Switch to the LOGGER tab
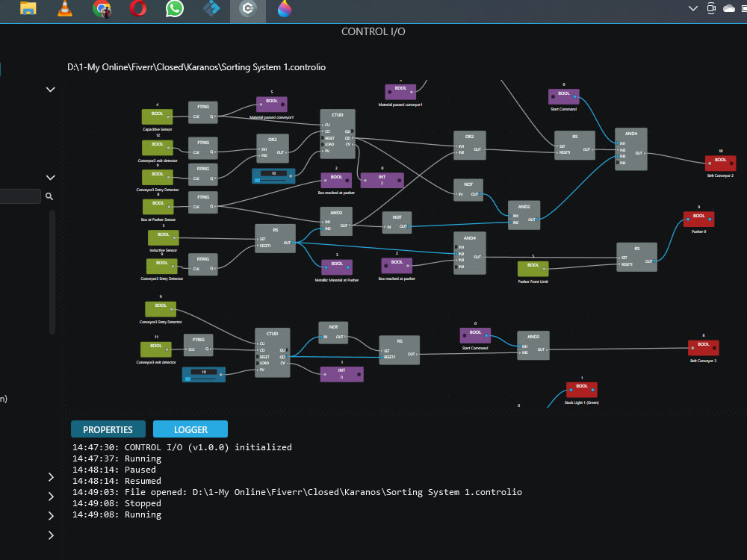This screenshot has height=560, width=747. click(190, 429)
